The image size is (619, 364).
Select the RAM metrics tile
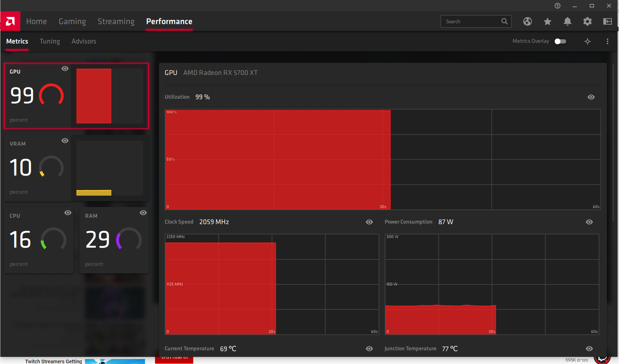pos(114,240)
